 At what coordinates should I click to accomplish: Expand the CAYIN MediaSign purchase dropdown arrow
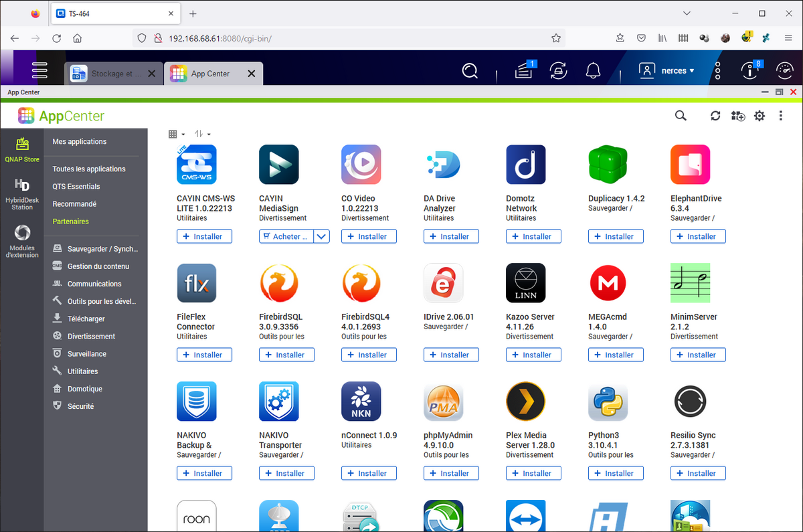click(322, 236)
